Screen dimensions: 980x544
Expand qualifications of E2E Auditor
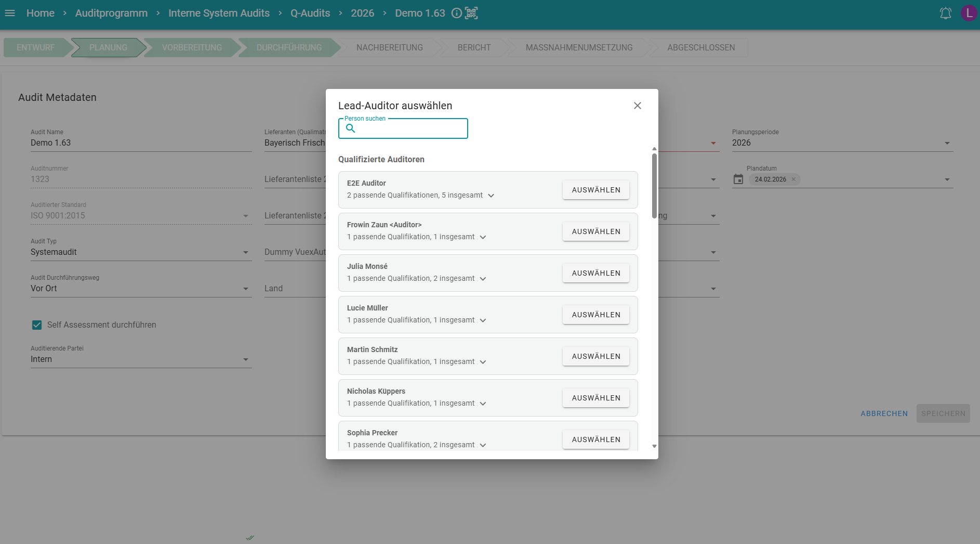[x=491, y=196]
